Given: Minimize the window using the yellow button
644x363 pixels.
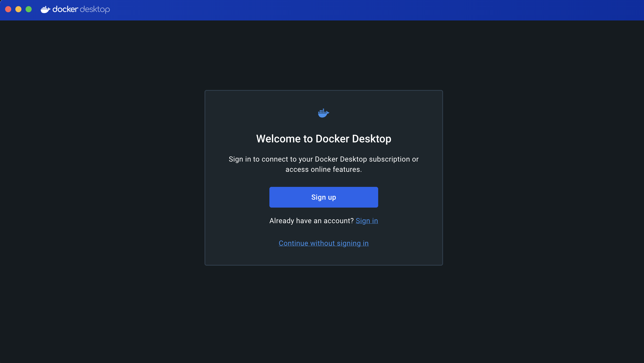Looking at the screenshot, I should (18, 9).
